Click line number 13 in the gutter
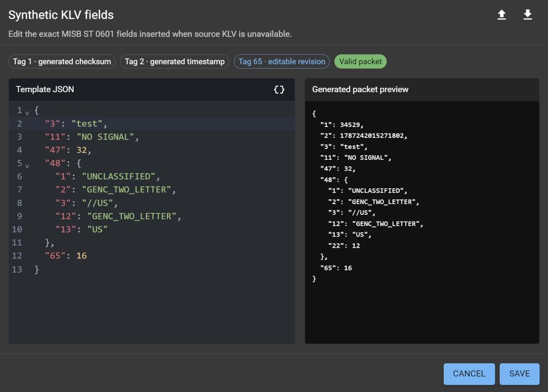Screen dimensions: 548x392 click(17, 269)
